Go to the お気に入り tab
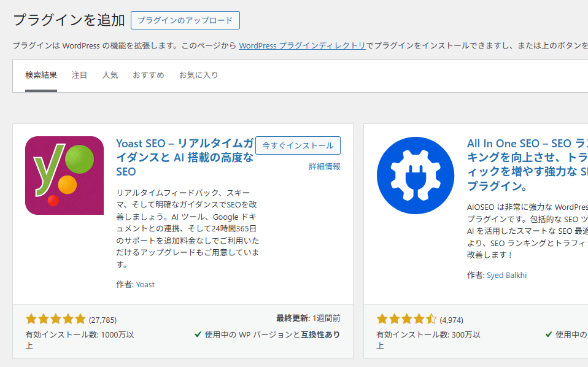 (x=198, y=75)
